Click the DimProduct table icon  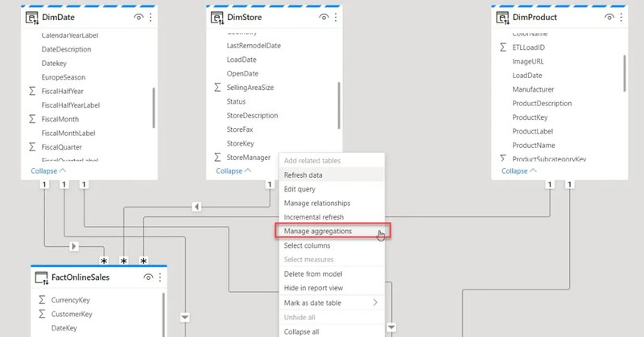click(502, 18)
